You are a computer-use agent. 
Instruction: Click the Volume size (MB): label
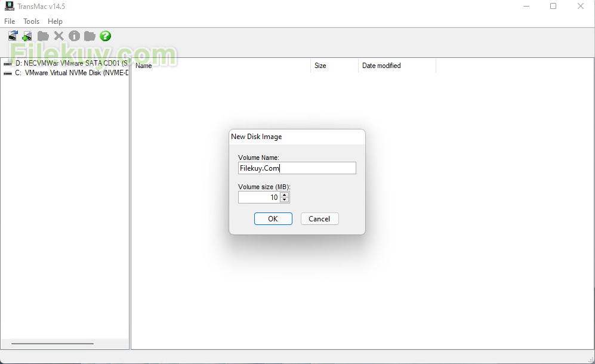(x=264, y=187)
